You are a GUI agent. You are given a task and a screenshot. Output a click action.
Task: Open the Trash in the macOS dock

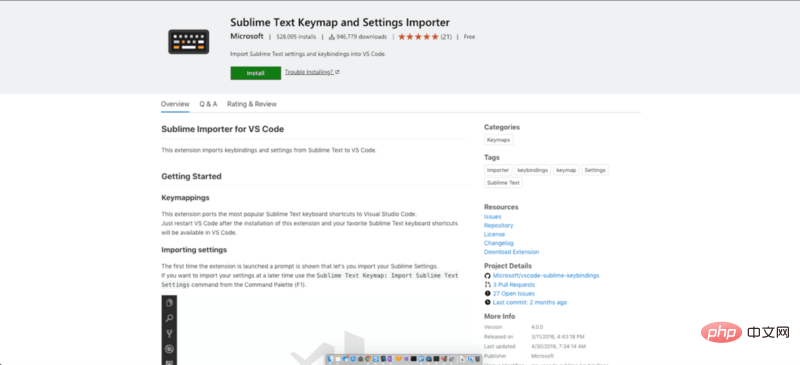[477, 359]
